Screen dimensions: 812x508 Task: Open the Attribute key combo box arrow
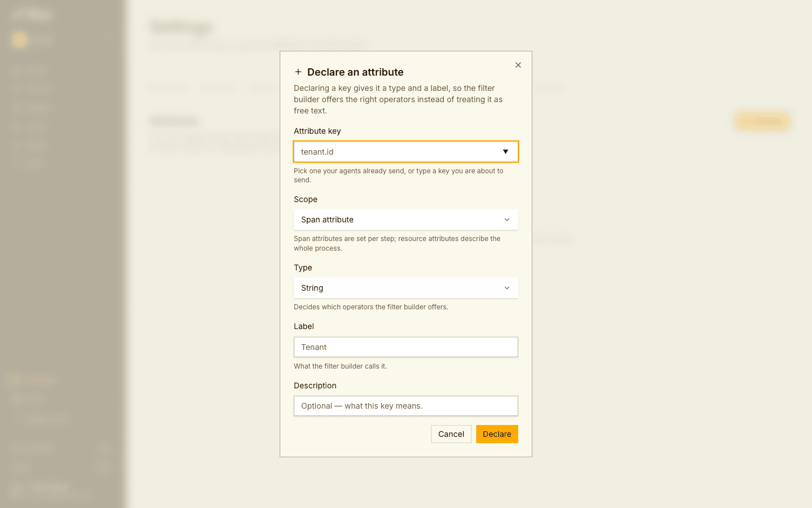[x=506, y=152]
